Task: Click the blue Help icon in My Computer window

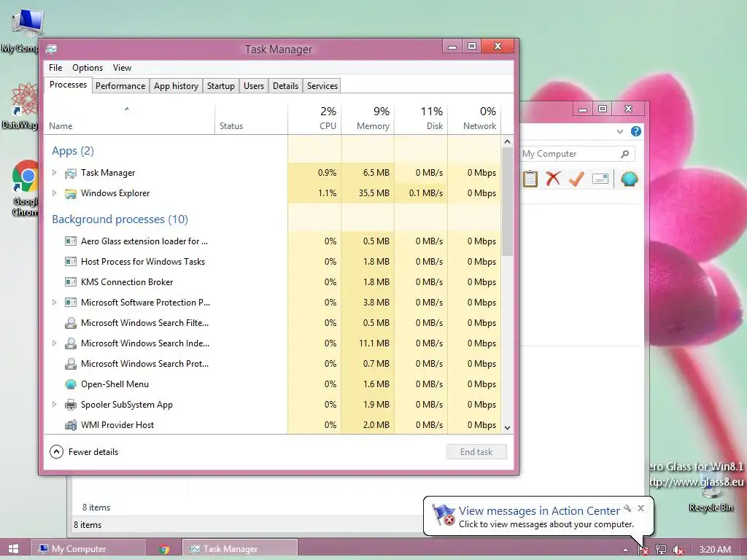Action: point(636,131)
